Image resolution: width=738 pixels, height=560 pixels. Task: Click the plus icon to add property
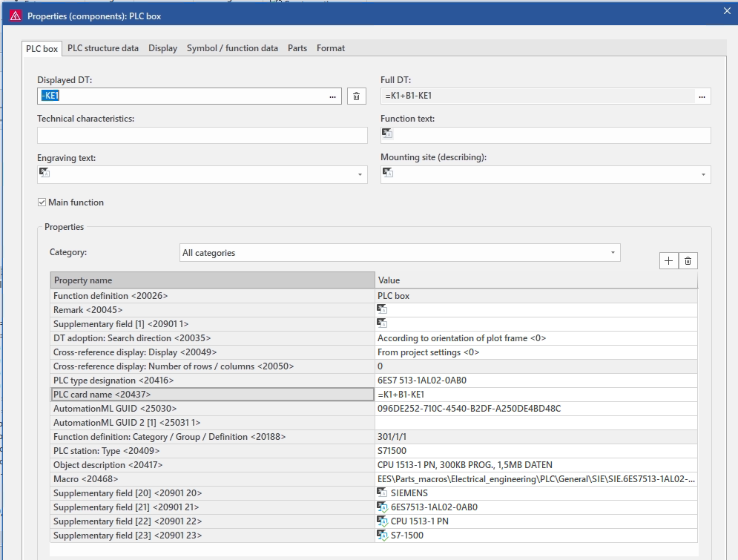(x=668, y=260)
